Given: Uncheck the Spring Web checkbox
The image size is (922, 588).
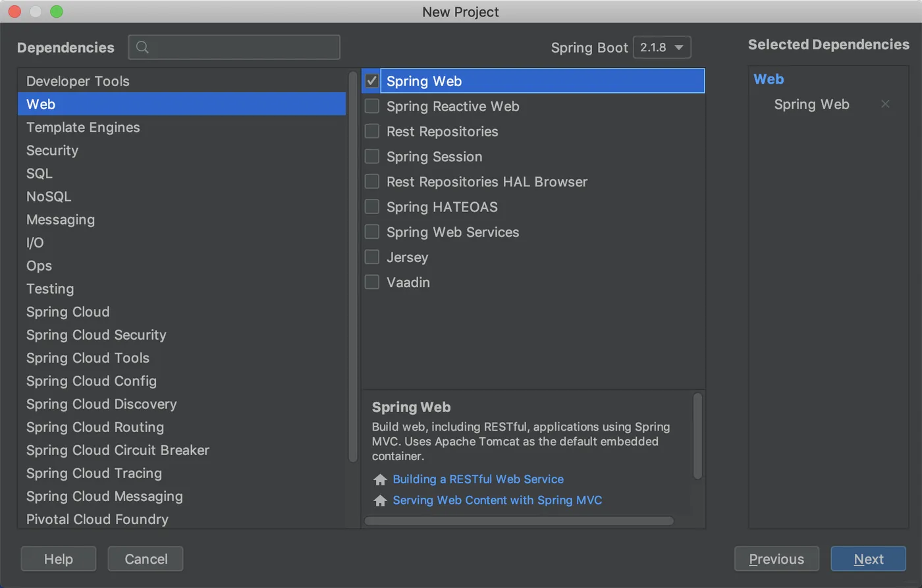Looking at the screenshot, I should pos(372,81).
